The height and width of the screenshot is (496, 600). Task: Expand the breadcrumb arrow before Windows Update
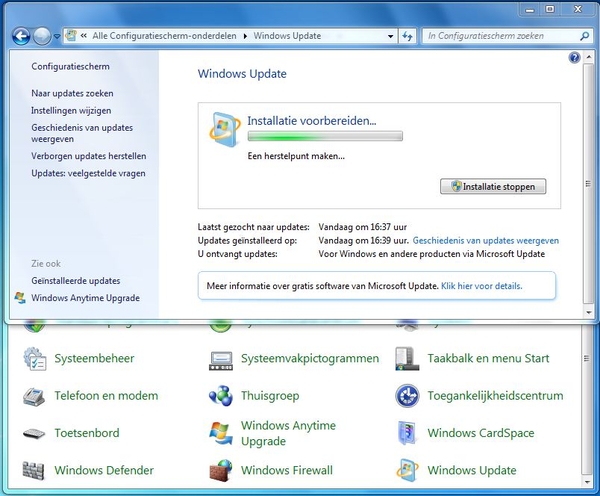click(x=245, y=36)
